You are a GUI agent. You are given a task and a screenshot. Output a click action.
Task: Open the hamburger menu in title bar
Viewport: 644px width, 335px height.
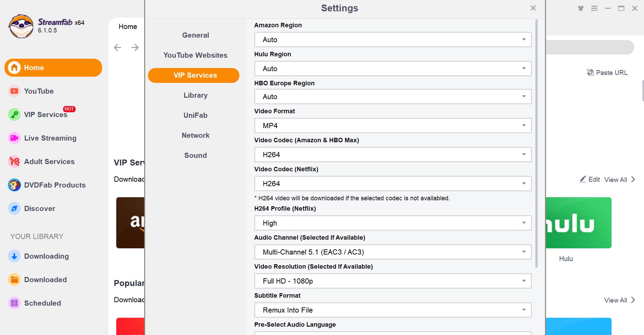[x=594, y=8]
